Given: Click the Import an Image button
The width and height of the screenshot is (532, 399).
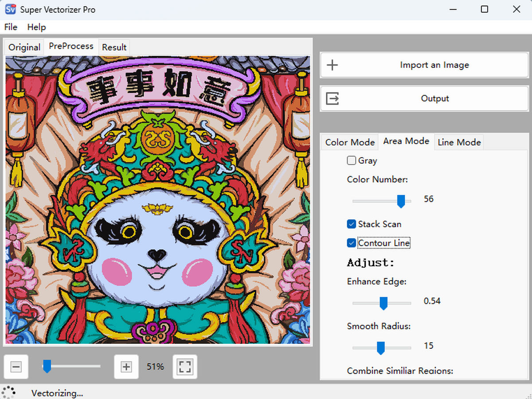Looking at the screenshot, I should [424, 65].
